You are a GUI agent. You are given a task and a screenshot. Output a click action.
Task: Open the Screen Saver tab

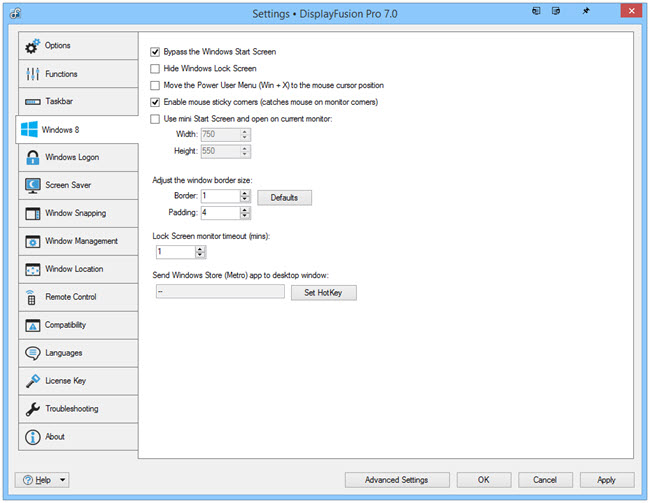(x=78, y=185)
